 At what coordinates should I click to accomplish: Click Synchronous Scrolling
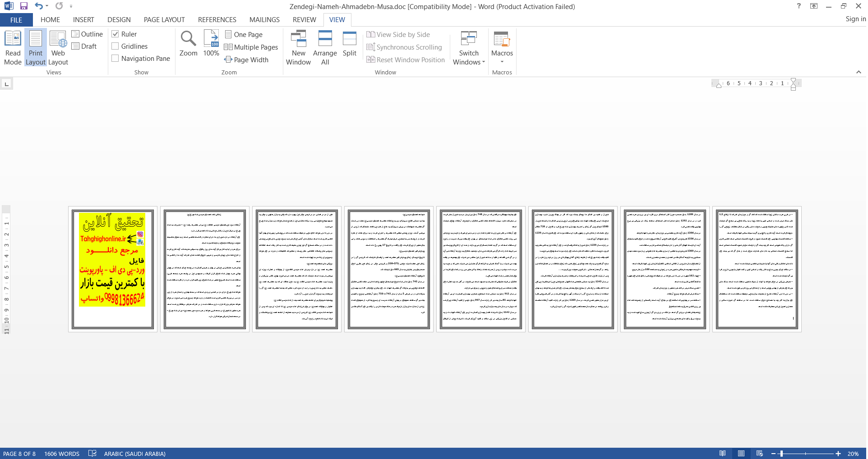pyautogui.click(x=404, y=47)
